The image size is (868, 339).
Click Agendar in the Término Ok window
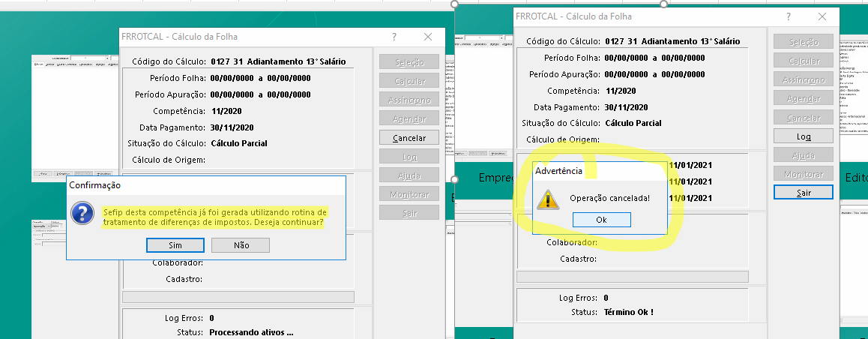click(x=804, y=99)
